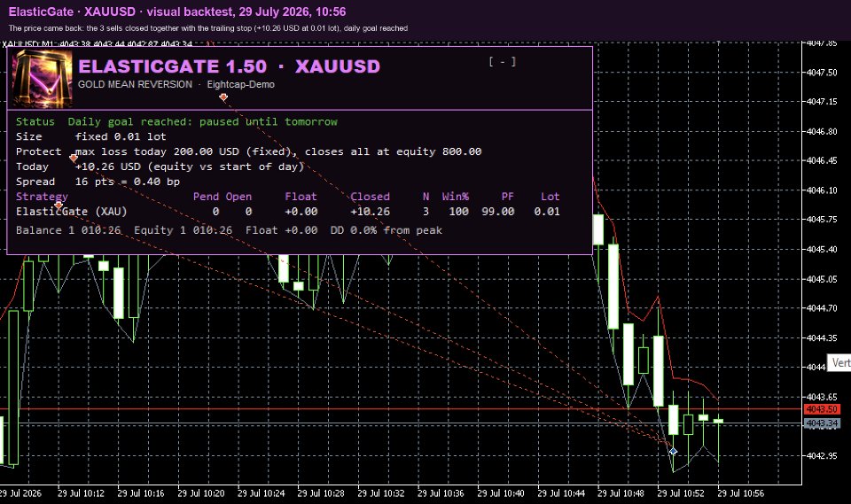The height and width of the screenshot is (504, 851).
Task: Select the sell arrow marker under Eightcap-Demo
Action: point(223,97)
